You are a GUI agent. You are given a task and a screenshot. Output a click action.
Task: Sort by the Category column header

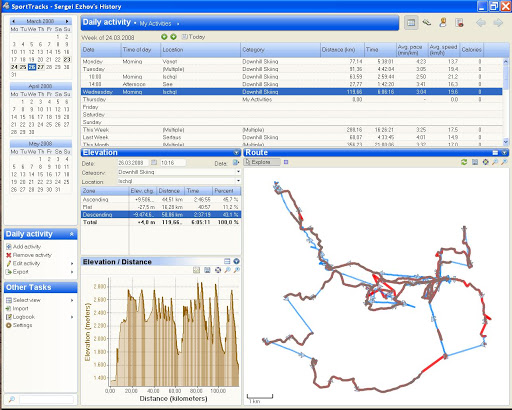[280, 50]
